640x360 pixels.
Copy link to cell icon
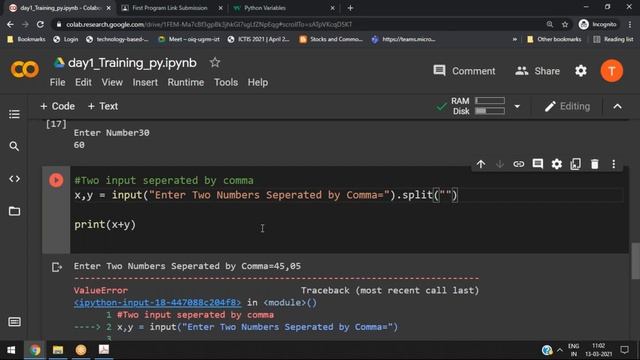518,164
